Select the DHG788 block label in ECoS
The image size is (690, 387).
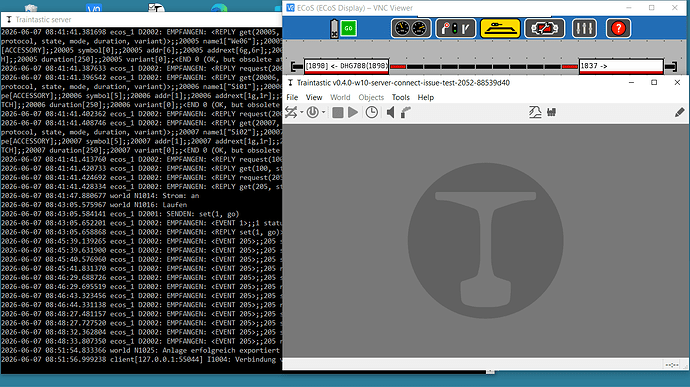(347, 66)
